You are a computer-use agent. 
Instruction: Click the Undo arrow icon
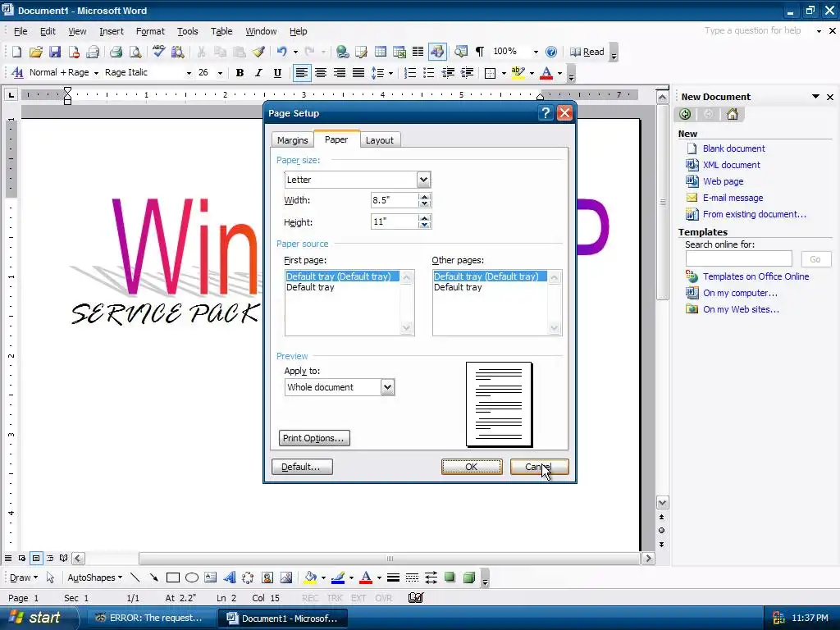tap(282, 52)
